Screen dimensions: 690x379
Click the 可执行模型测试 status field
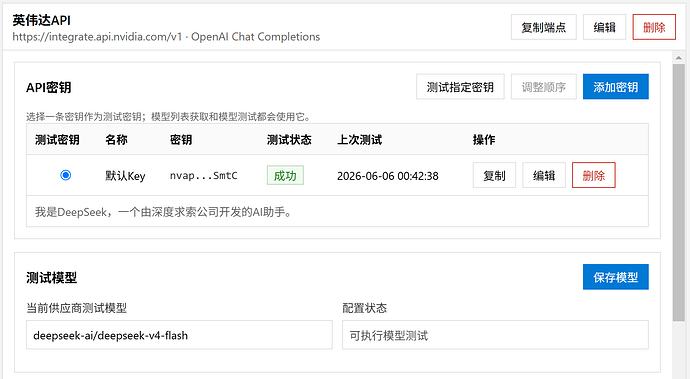coord(495,335)
